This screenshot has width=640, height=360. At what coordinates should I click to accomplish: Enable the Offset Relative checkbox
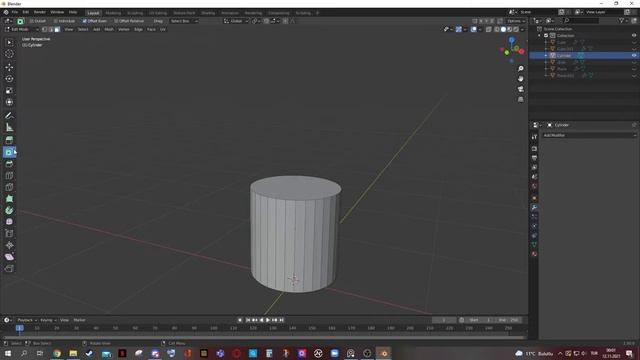[116, 21]
